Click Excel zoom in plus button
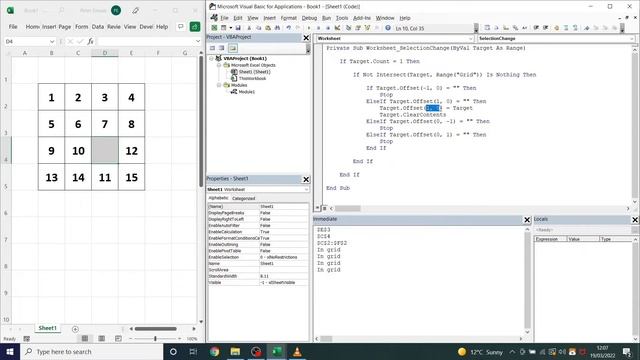Screen dimensions: 640x360 point(180,339)
